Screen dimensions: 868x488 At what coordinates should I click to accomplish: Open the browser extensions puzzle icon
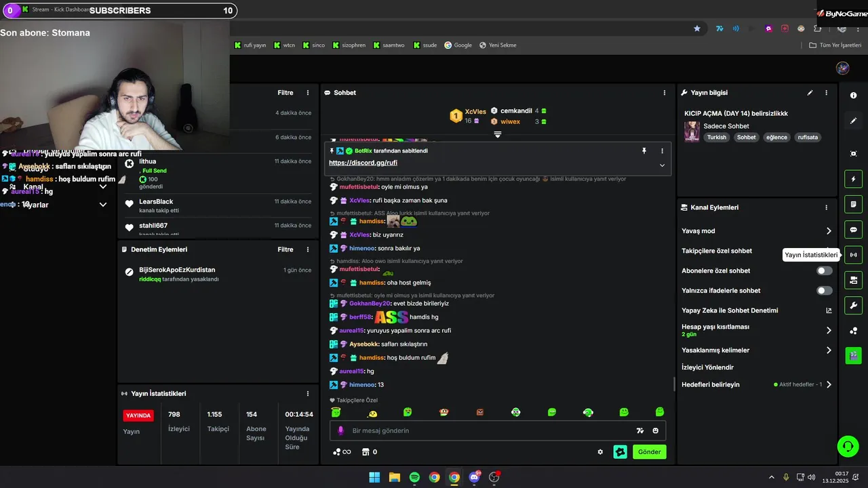point(817,28)
